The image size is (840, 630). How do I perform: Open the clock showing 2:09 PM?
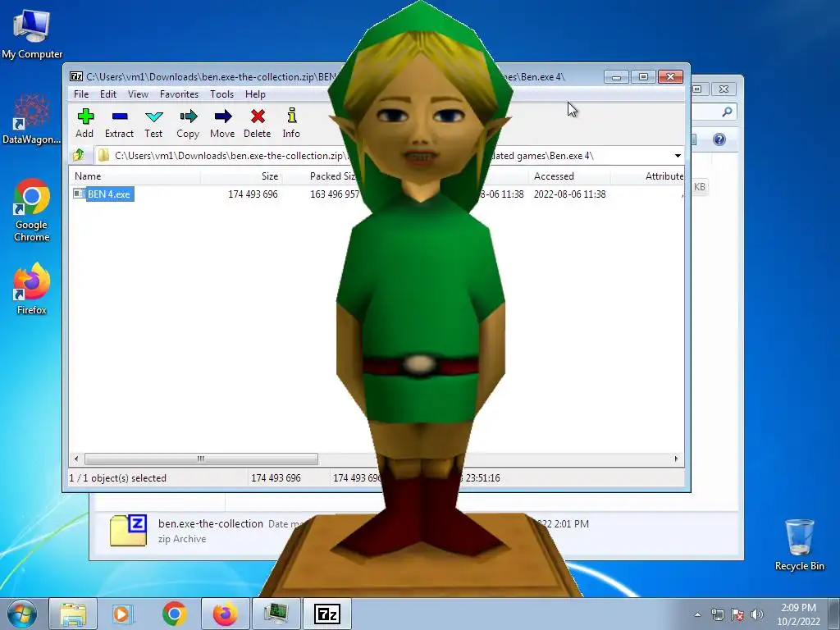(x=798, y=614)
